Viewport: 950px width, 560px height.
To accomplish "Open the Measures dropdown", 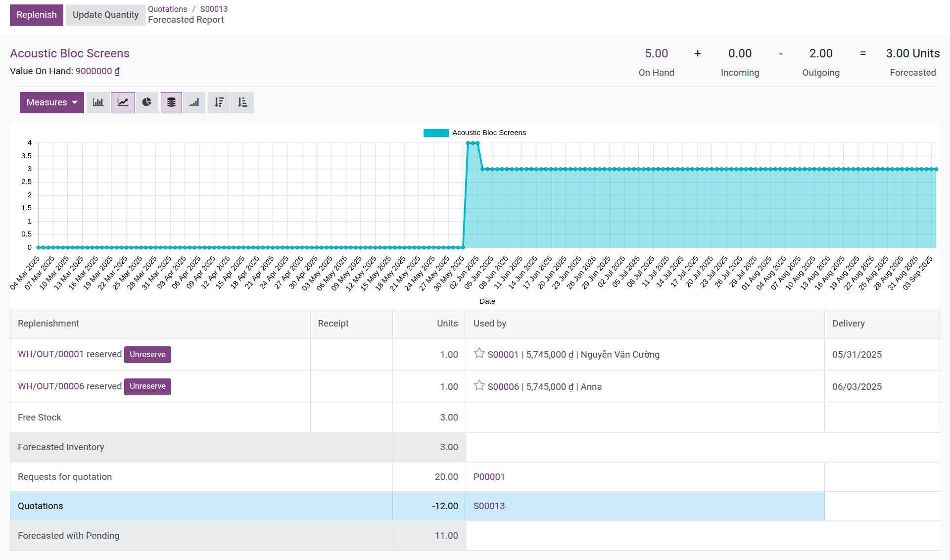I will pos(47,102).
